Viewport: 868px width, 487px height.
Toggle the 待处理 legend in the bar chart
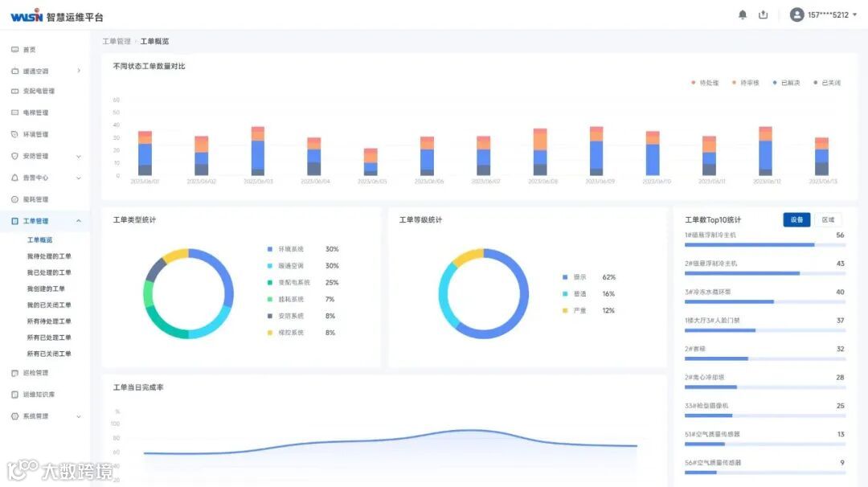(x=706, y=83)
